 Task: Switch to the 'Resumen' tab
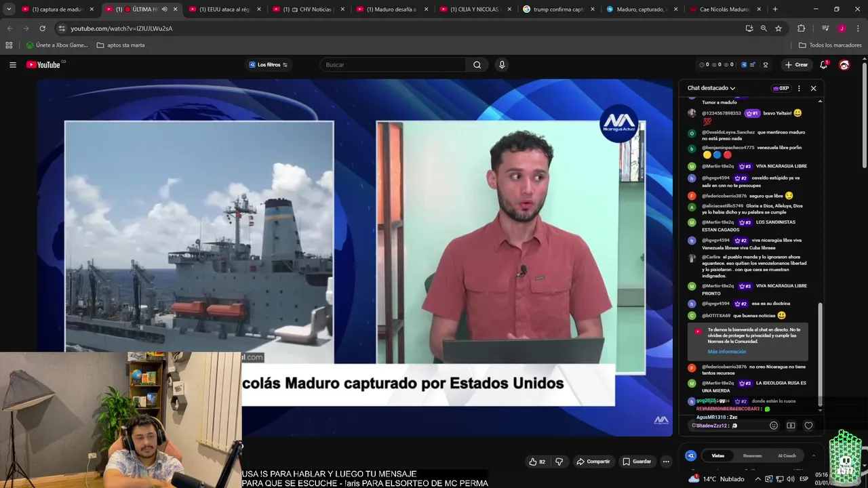tap(752, 455)
